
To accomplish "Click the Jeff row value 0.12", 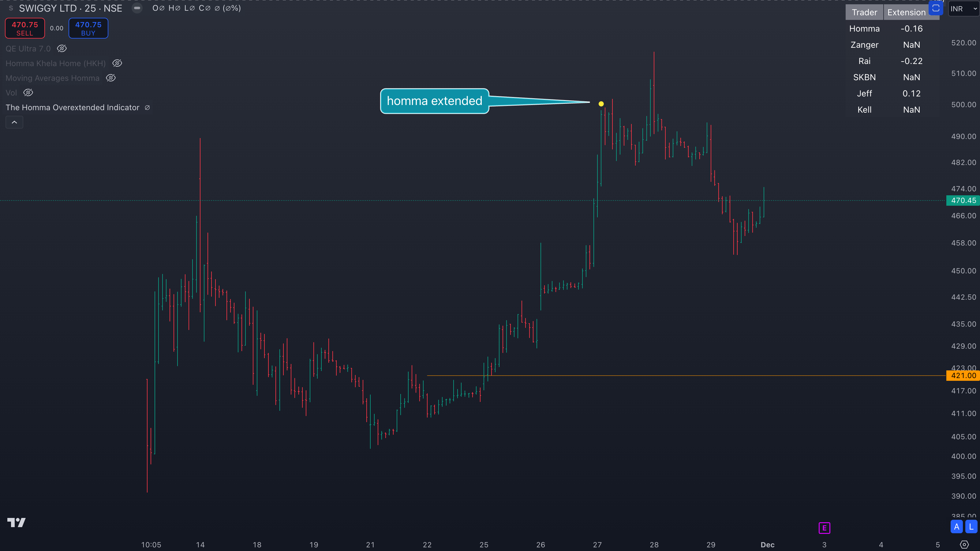I will tap(911, 94).
